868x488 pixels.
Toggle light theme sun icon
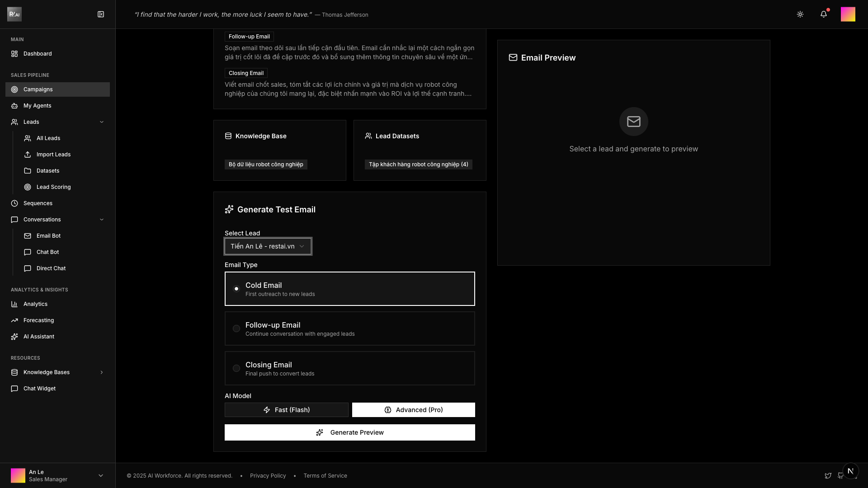click(x=800, y=14)
